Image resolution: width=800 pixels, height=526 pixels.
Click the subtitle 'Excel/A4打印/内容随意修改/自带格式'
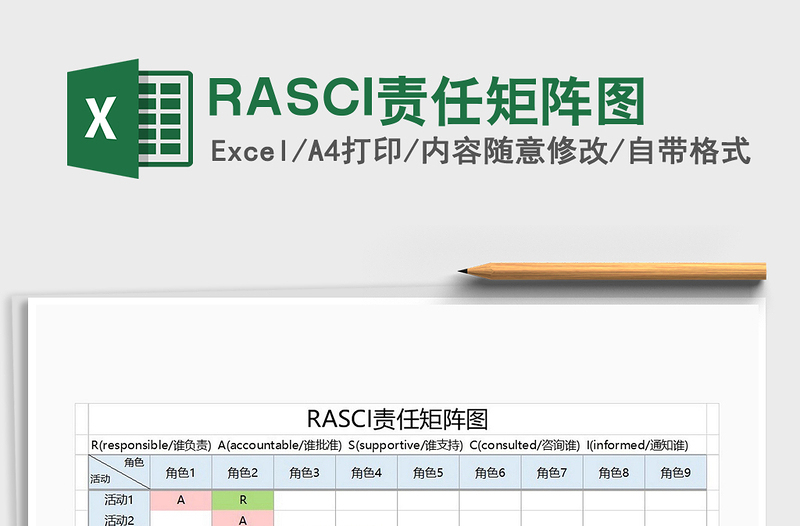coord(480,152)
